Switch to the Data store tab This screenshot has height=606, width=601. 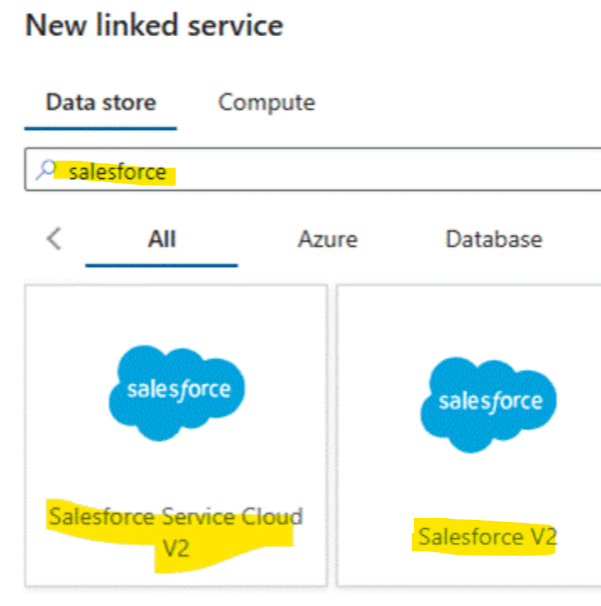point(100,102)
